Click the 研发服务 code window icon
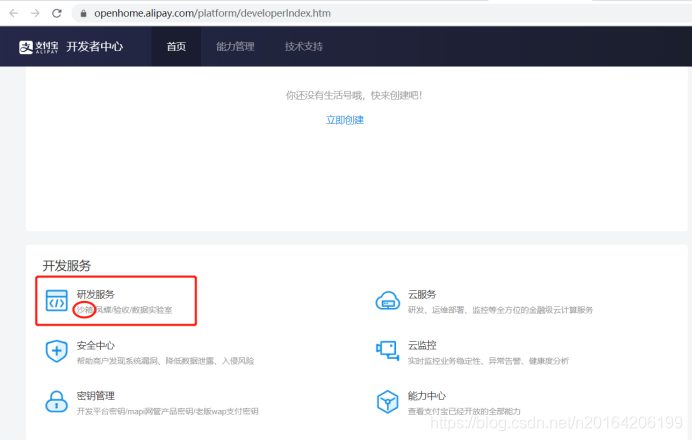Screen dimensions: 692x441 pos(56,301)
